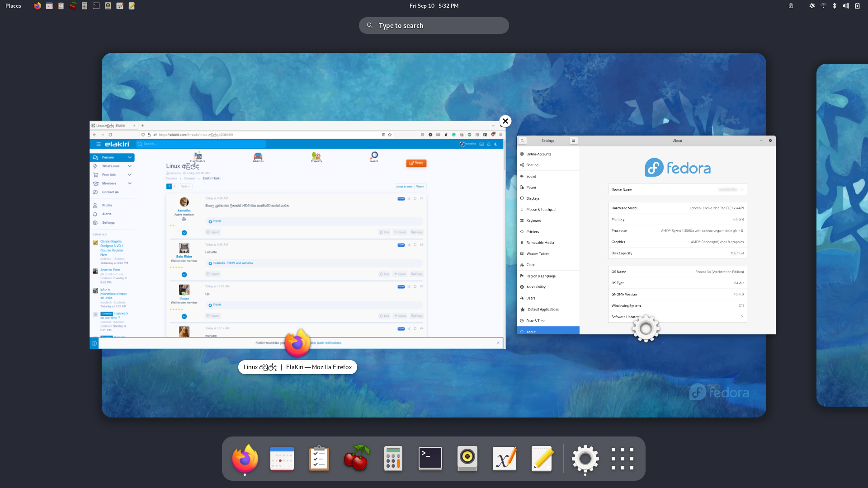Click the calendar icon in top bar

point(49,6)
